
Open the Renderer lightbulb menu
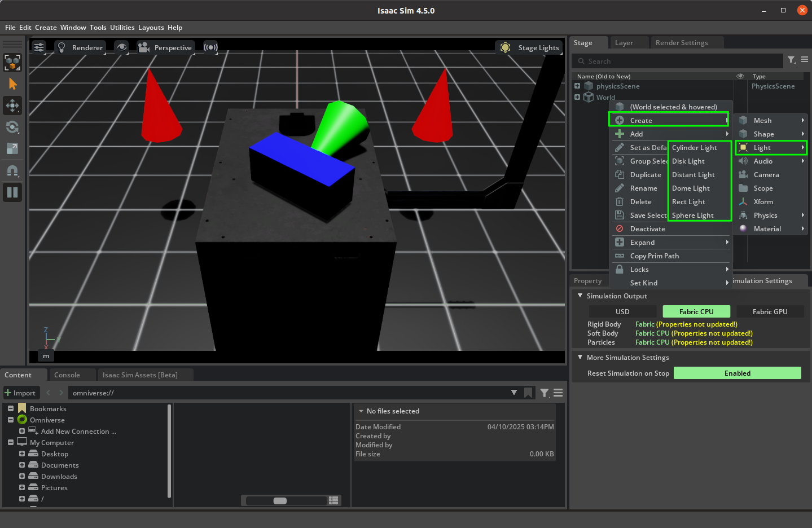tap(80, 47)
